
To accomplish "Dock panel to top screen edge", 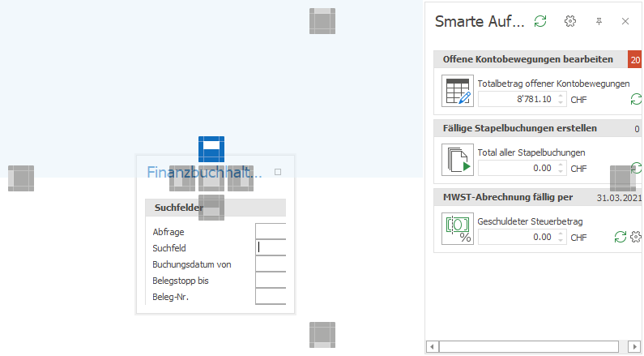I will (x=322, y=21).
